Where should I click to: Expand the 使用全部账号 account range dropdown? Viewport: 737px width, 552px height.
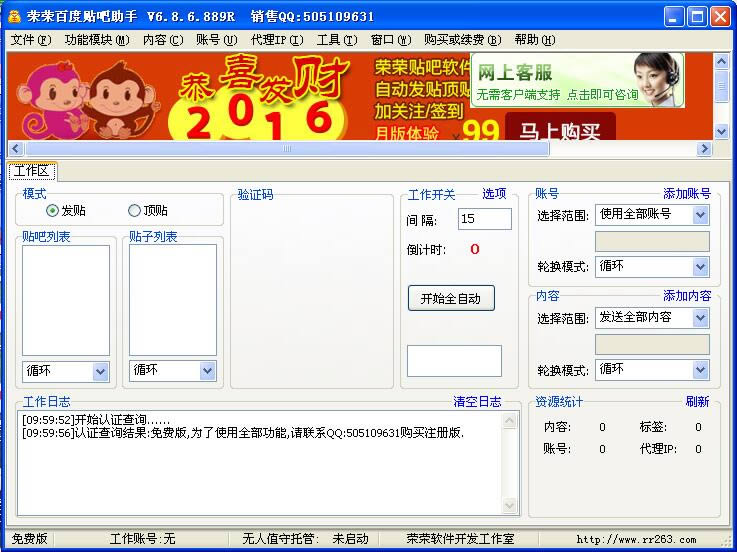click(x=700, y=215)
